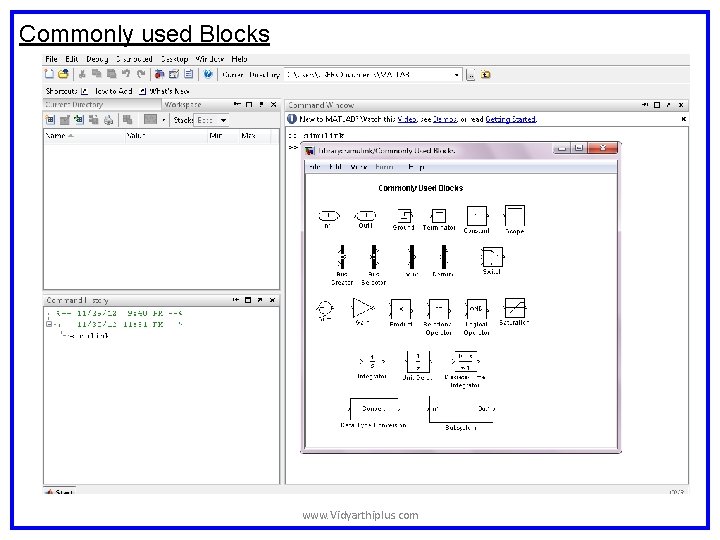The width and height of the screenshot is (720, 540).
Task: Click the Getting Started link
Action: click(x=511, y=119)
